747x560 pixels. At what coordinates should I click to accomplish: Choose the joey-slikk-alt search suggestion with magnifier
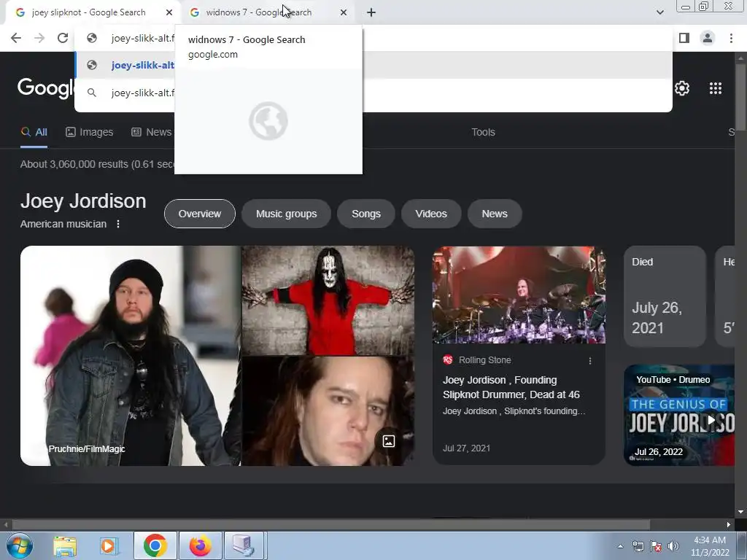pyautogui.click(x=373, y=93)
